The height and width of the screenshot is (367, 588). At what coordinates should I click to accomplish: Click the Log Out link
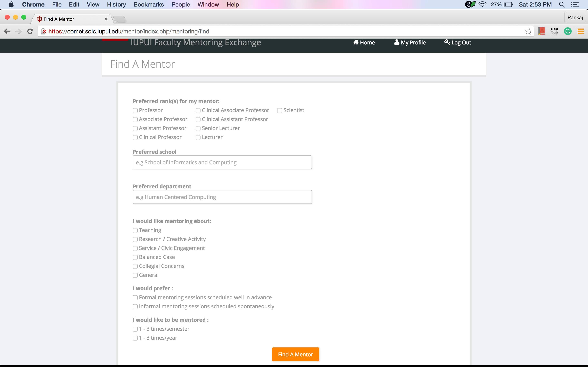458,42
